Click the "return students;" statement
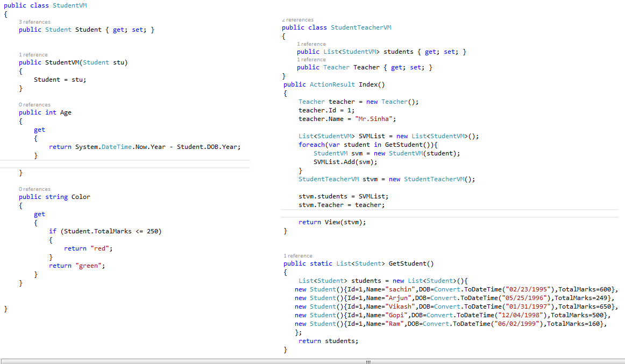This screenshot has width=625, height=364. coord(329,341)
